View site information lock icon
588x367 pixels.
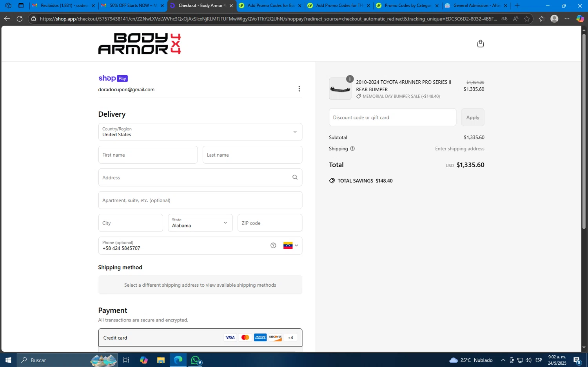[34, 19]
